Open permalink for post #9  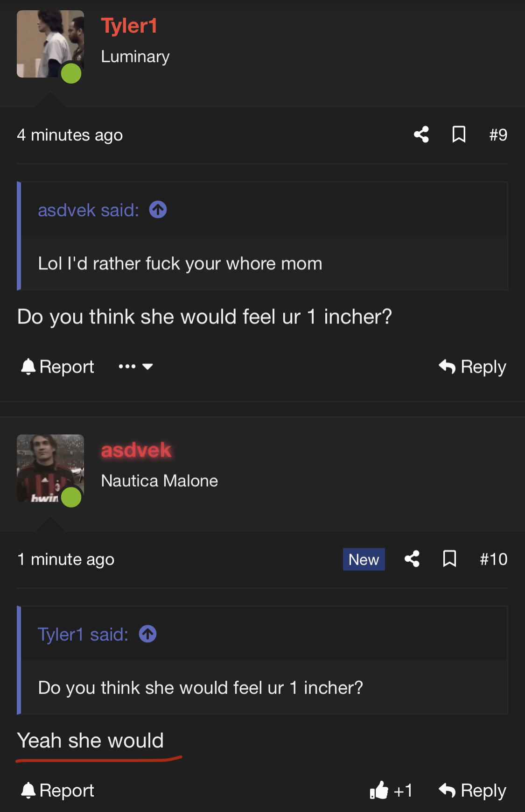tap(498, 135)
